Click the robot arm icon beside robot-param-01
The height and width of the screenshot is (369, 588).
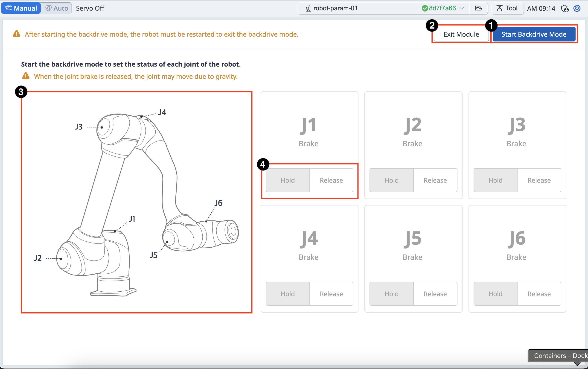click(x=308, y=8)
